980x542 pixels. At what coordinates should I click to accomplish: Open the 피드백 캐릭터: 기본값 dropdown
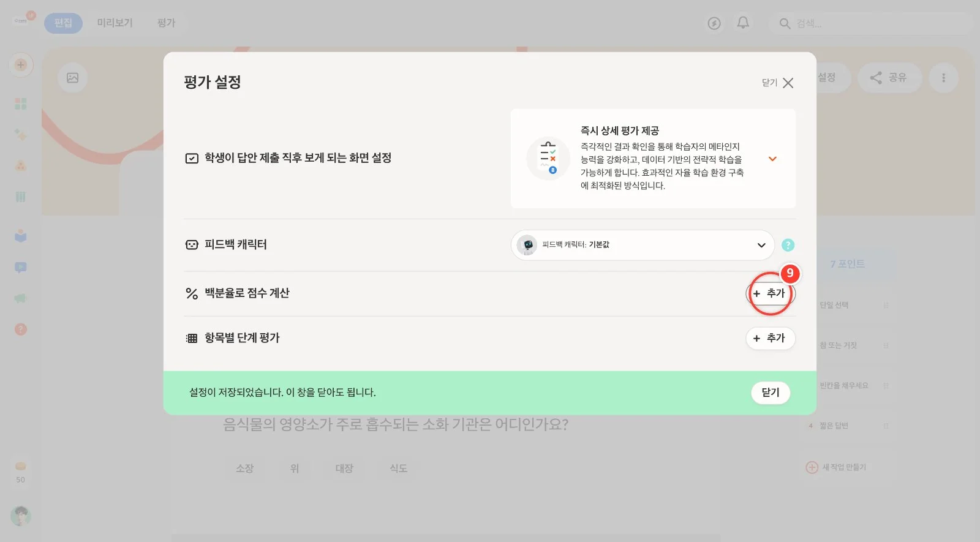643,245
